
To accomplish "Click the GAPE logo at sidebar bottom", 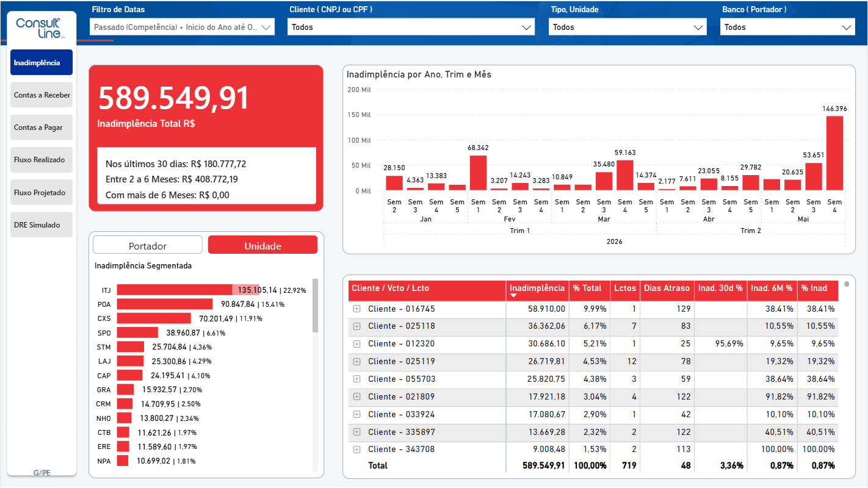I will pyautogui.click(x=42, y=473).
